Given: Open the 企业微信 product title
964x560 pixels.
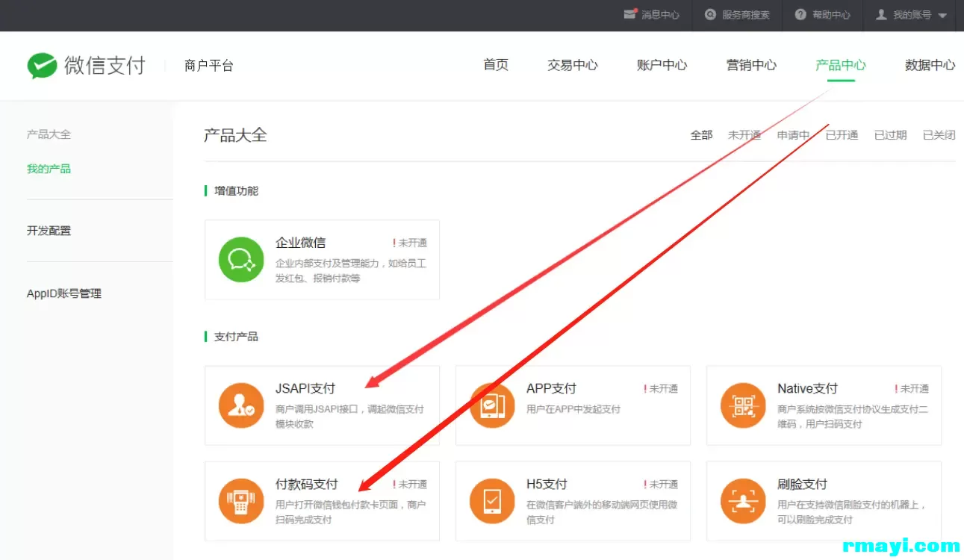Looking at the screenshot, I should (300, 243).
